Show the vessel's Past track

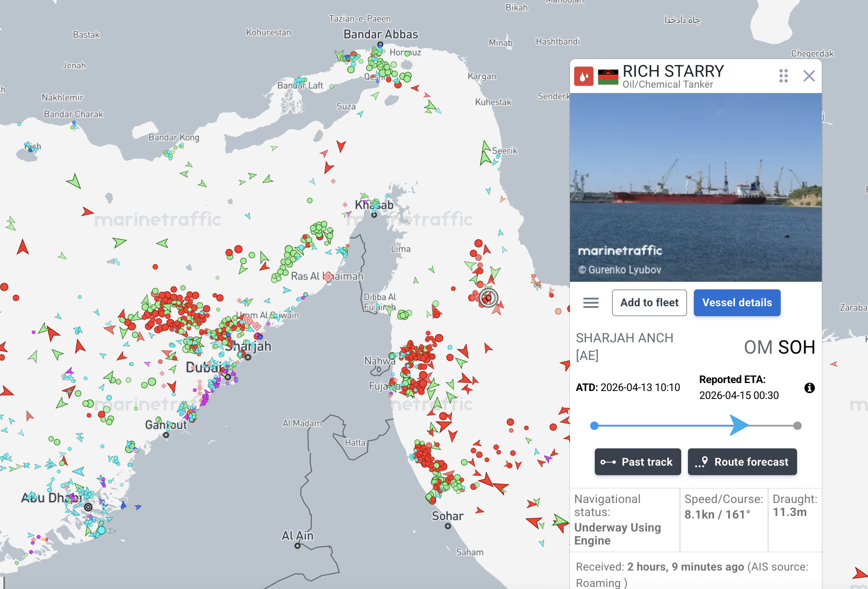tap(638, 462)
